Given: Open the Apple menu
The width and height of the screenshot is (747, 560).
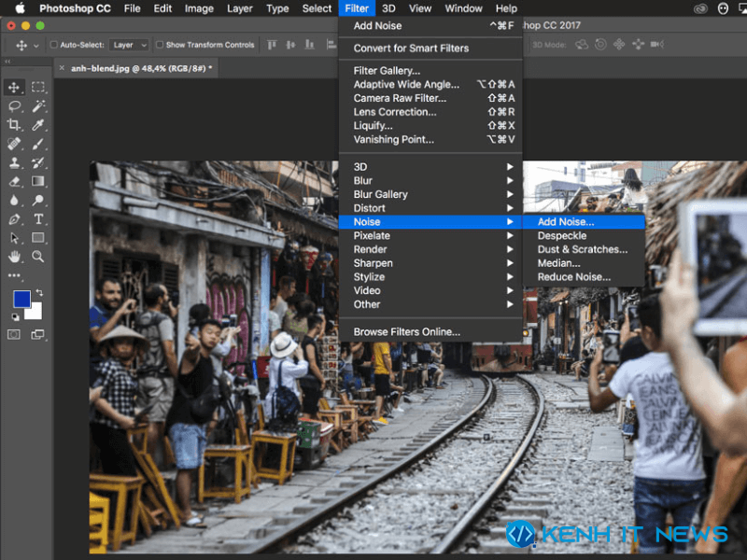Looking at the screenshot, I should [20, 8].
